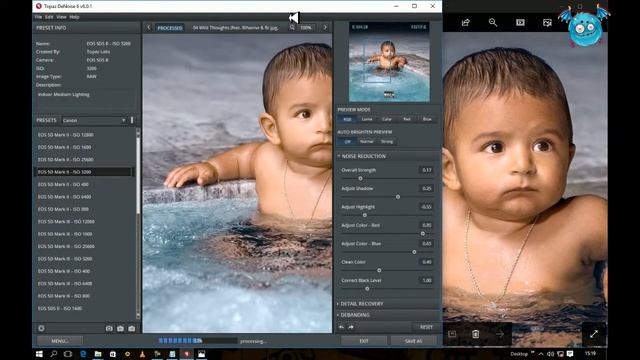Click the Overall Strength value field

[426, 170]
